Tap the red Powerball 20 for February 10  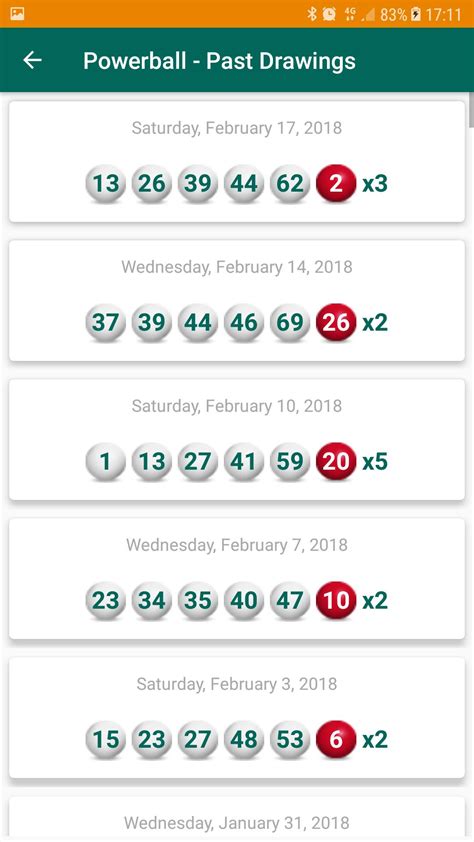[336, 461]
